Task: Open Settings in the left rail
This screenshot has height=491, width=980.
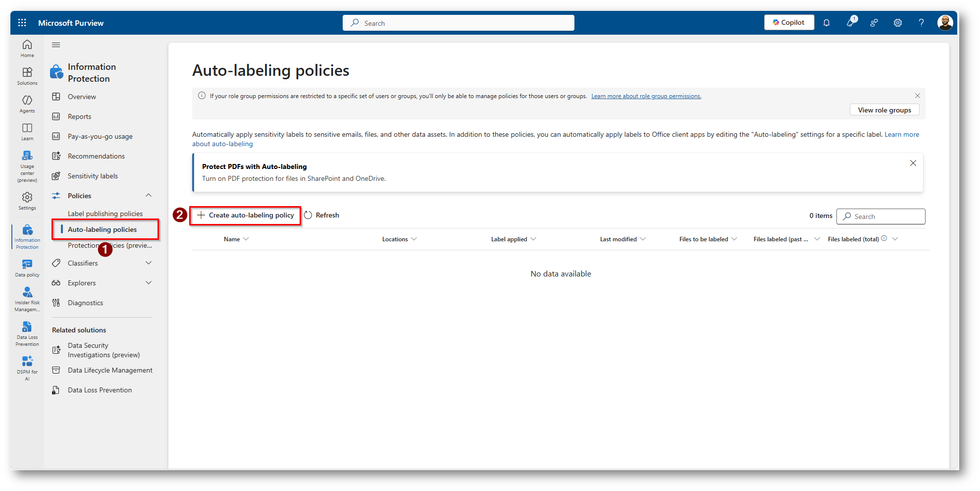Action: pos(27,201)
